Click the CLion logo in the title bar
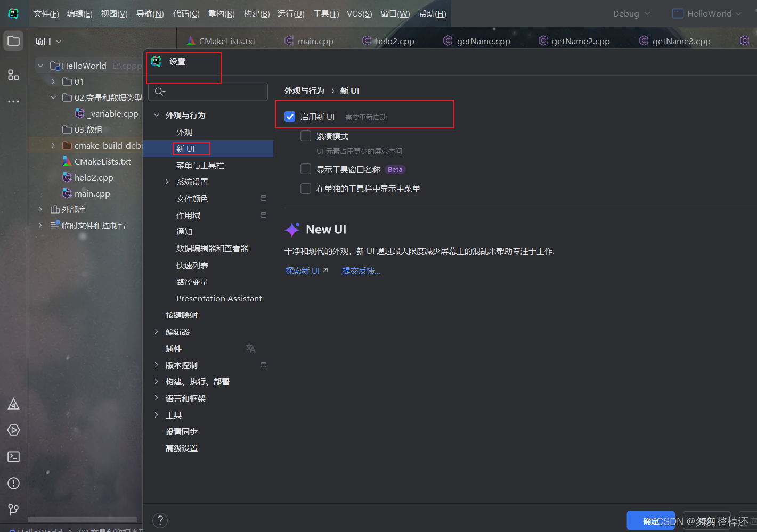The image size is (757, 532). 13,13
